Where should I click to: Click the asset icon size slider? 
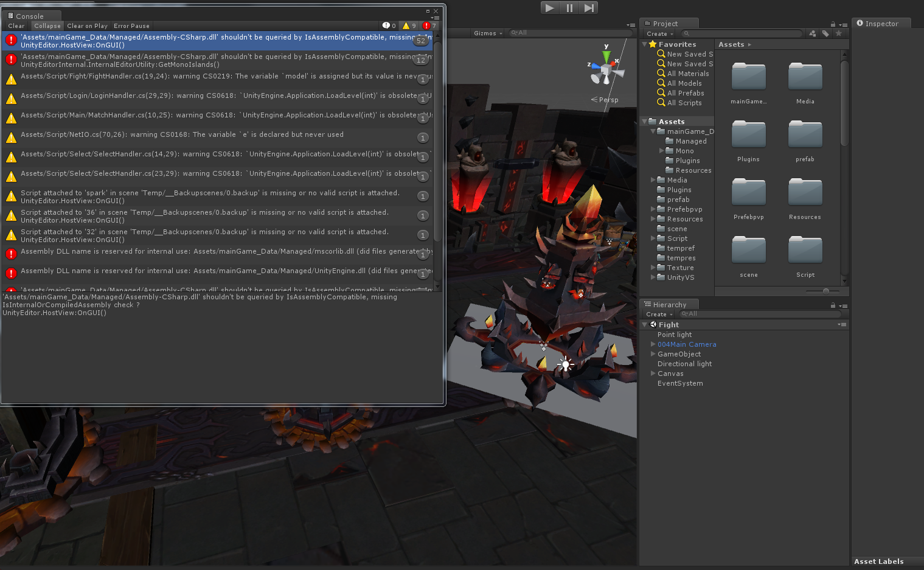click(x=822, y=291)
